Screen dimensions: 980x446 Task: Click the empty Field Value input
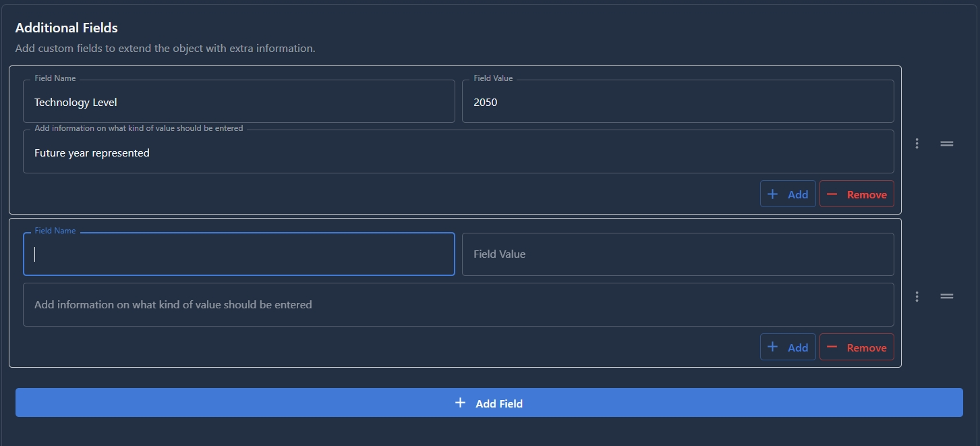coord(677,254)
